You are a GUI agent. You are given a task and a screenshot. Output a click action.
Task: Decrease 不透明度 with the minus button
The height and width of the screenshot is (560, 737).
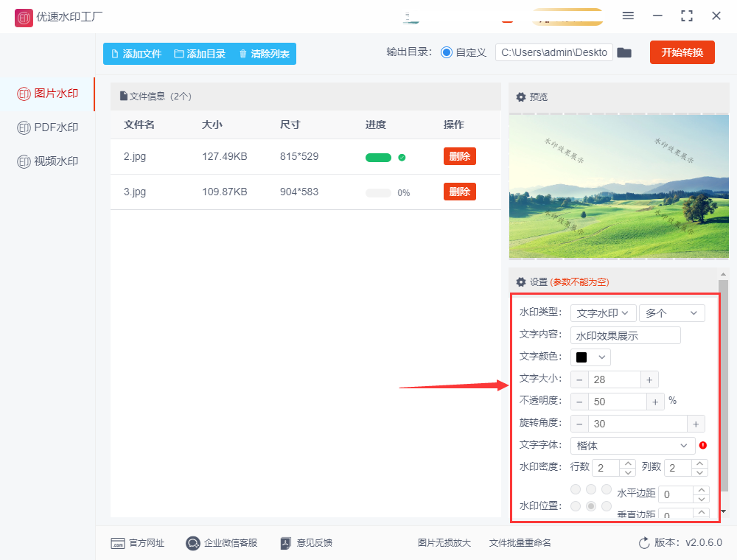coord(579,402)
